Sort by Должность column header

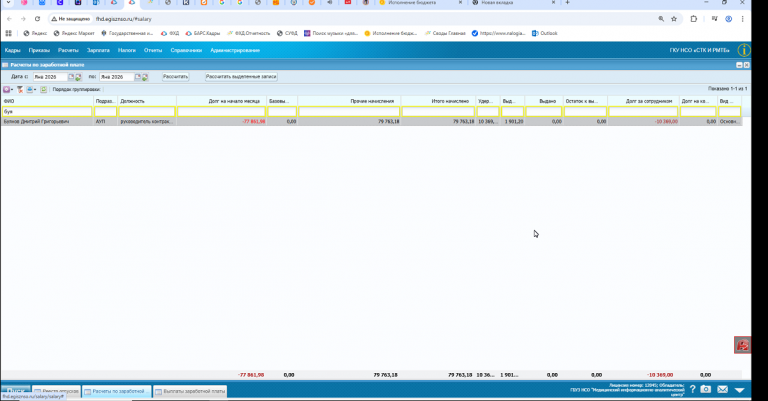[x=147, y=101]
